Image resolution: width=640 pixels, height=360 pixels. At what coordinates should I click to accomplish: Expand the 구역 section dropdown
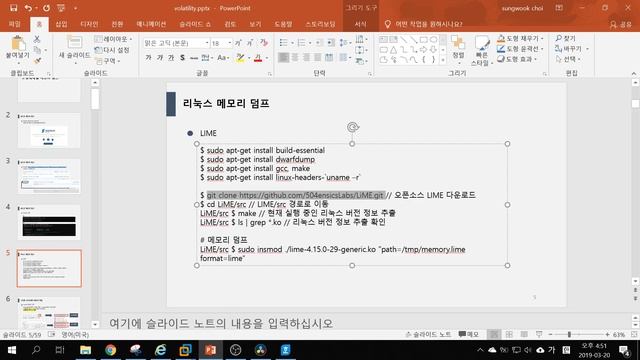[108, 61]
